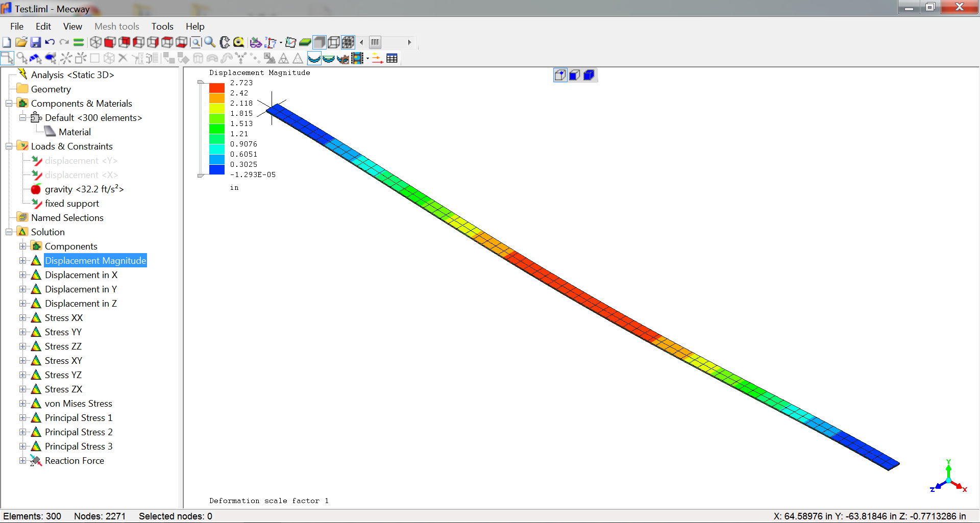The image size is (980, 523).
Task: Show the front face view cube
Action: (x=110, y=42)
